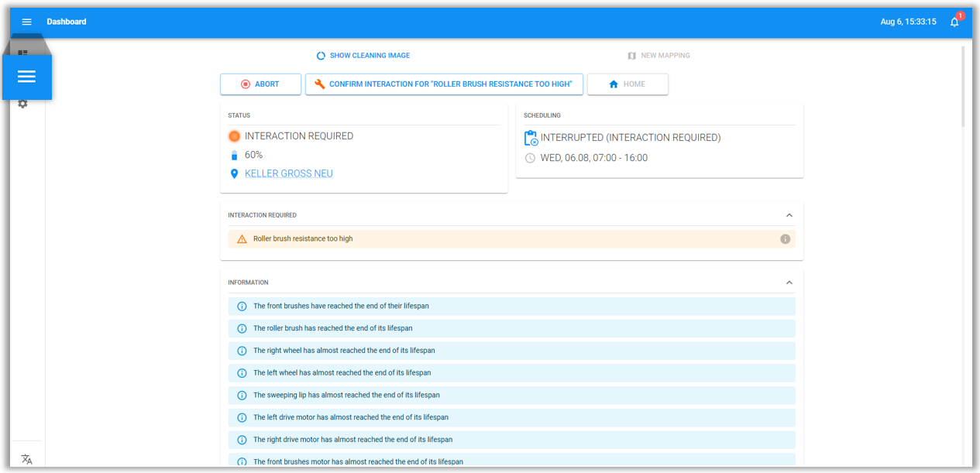Click the notification bell with red badge

[954, 22]
